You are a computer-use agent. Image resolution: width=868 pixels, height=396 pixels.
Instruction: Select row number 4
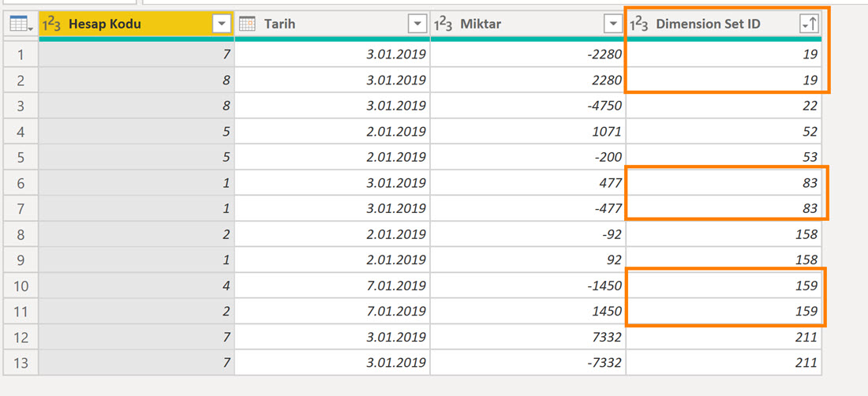click(21, 132)
